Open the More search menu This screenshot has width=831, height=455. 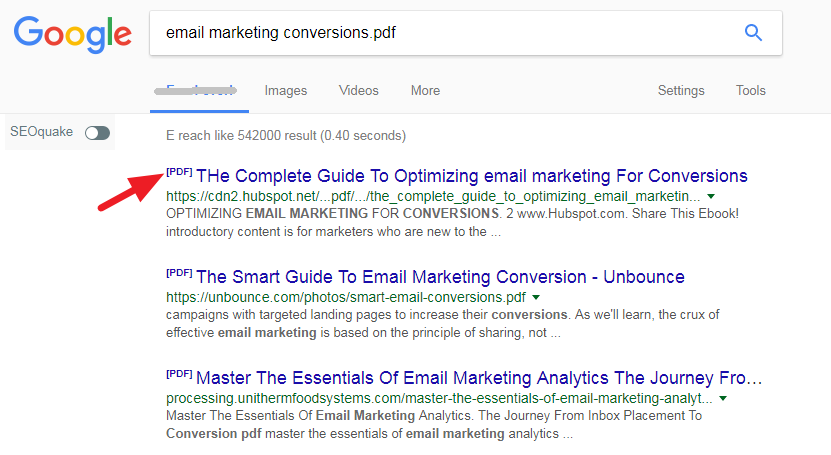click(425, 91)
